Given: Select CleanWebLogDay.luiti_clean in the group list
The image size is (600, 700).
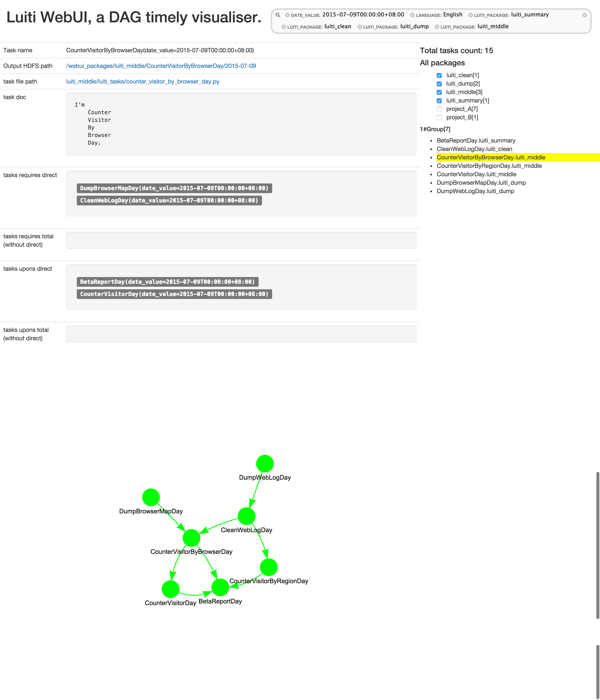Looking at the screenshot, I should 474,149.
